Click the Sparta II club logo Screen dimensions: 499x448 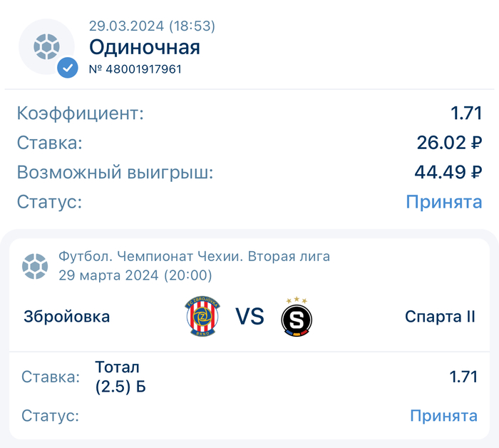click(297, 317)
